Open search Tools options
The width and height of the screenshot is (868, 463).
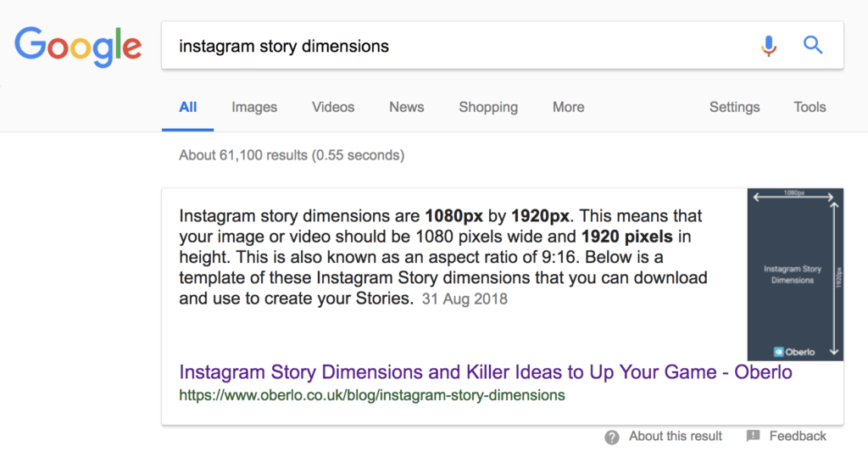click(x=810, y=108)
